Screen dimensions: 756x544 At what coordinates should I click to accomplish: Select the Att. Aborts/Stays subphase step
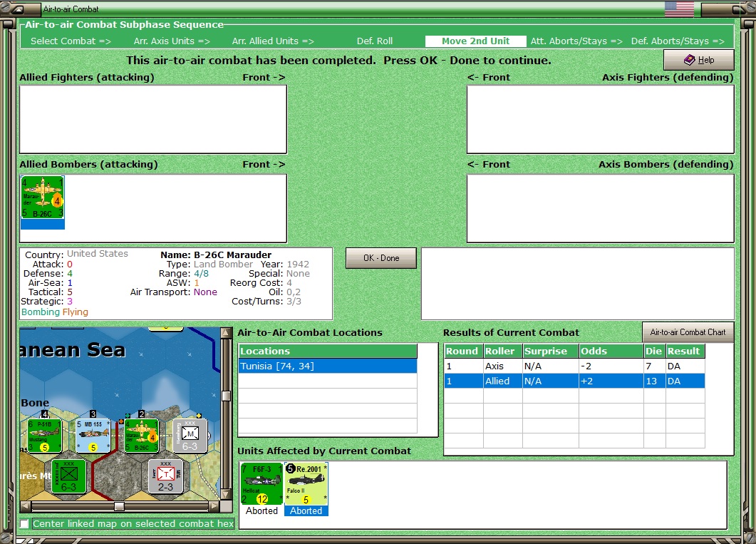tap(576, 41)
